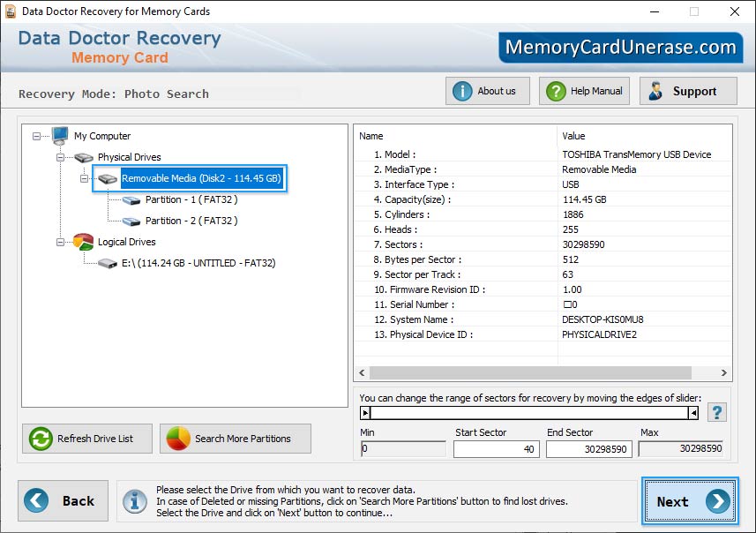Select the 'PHYSICALDRIVE2' value
Viewport: 756px width, 533px height.
(599, 334)
